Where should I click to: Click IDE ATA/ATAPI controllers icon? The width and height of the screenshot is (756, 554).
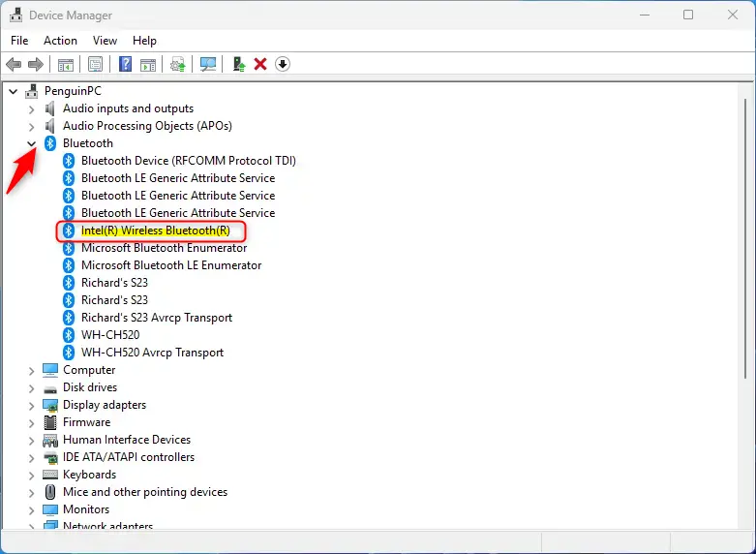tap(50, 457)
